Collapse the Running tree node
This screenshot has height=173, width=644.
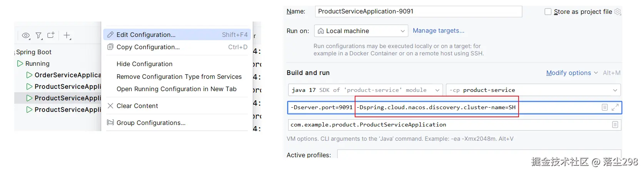click(x=20, y=63)
